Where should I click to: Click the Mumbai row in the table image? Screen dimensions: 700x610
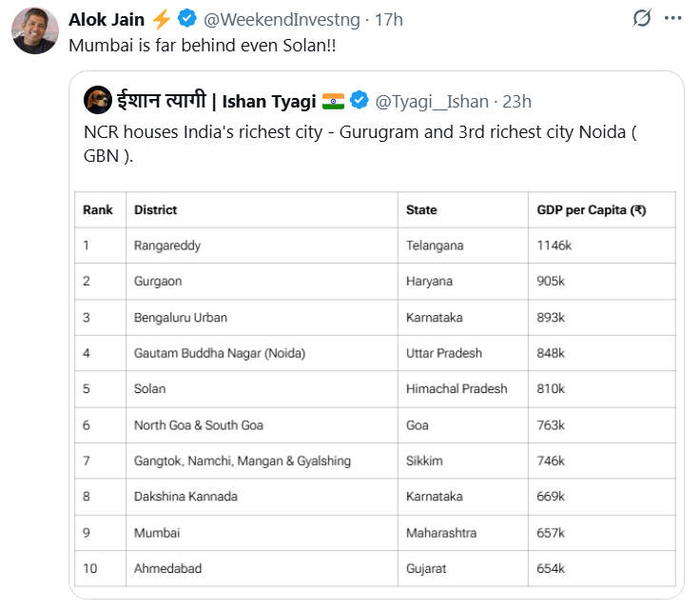pyautogui.click(x=375, y=533)
